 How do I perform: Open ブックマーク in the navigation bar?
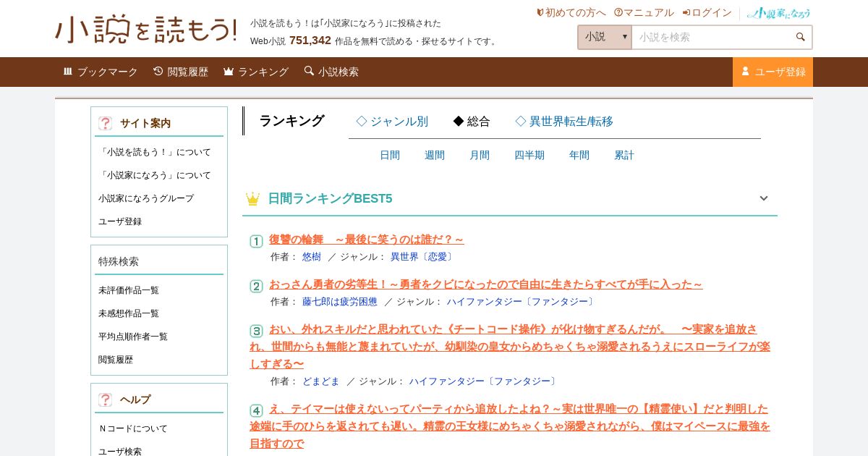(100, 72)
